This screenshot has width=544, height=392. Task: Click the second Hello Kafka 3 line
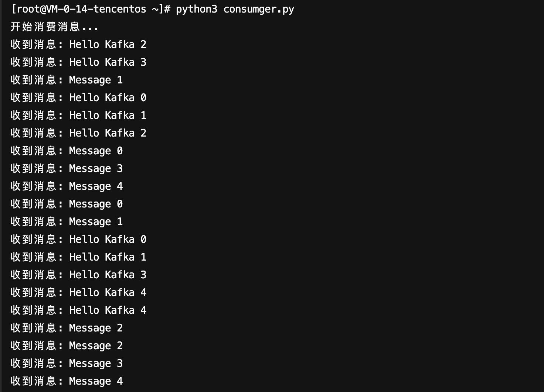(x=78, y=275)
